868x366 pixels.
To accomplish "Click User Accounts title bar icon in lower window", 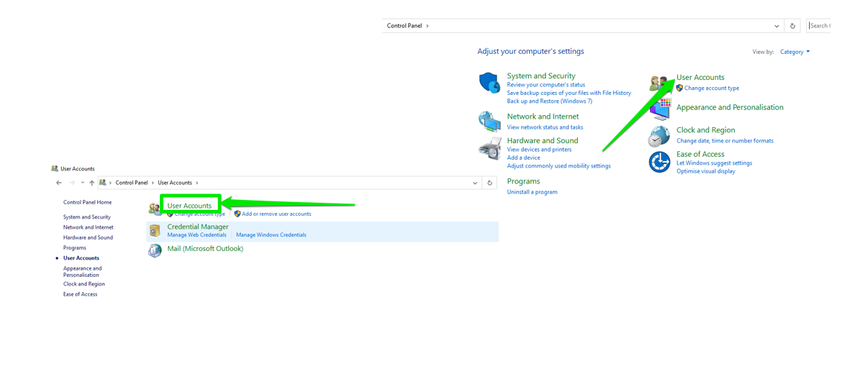I will (55, 168).
